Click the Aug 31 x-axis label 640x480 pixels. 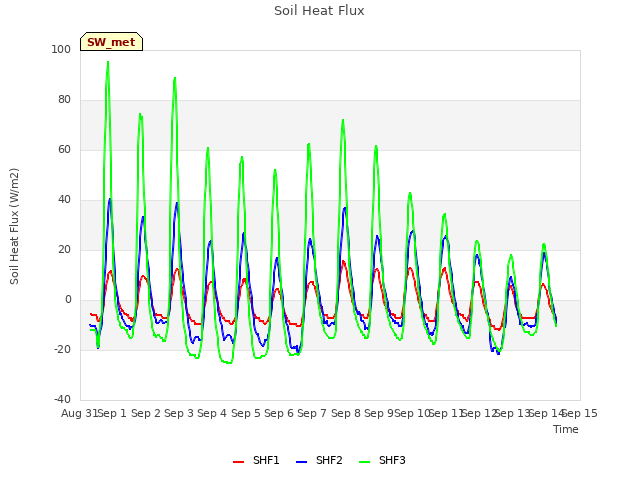pos(80,413)
